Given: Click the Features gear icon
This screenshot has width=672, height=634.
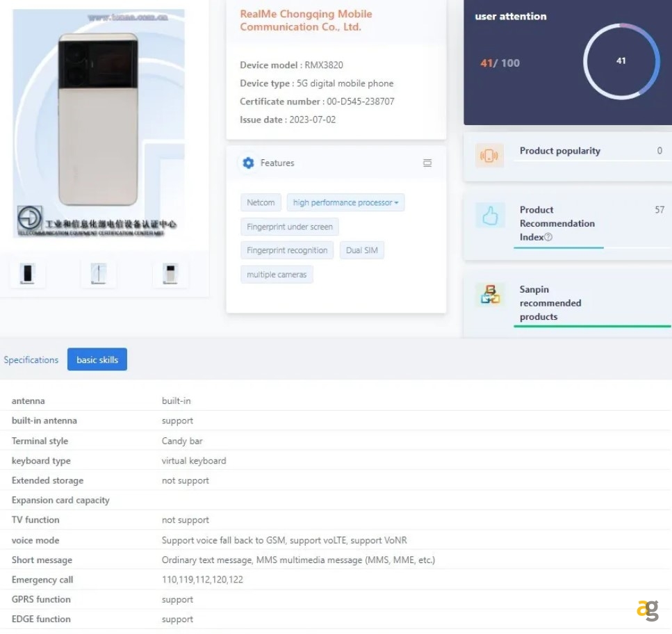Looking at the screenshot, I should tap(248, 163).
